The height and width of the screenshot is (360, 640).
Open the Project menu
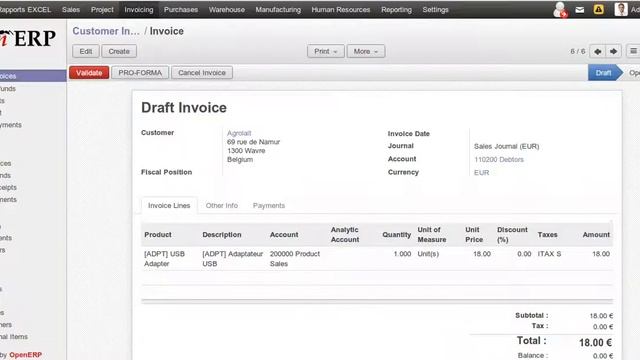pos(102,9)
